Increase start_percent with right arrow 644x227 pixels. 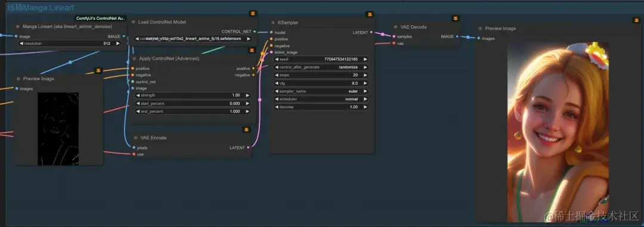pyautogui.click(x=247, y=103)
